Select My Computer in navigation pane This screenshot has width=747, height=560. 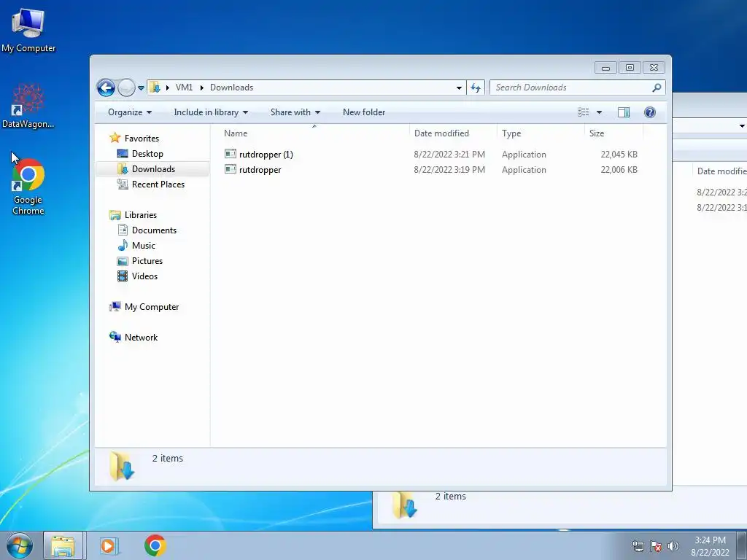tap(152, 307)
